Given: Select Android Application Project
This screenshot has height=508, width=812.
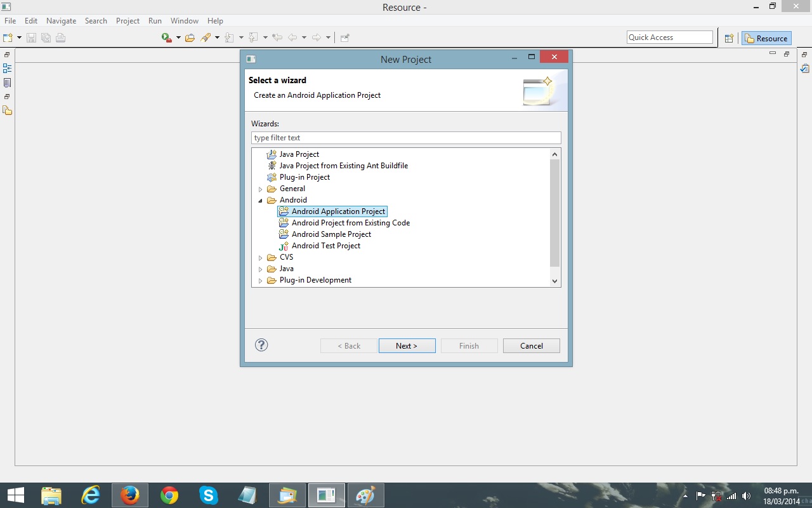Looking at the screenshot, I should (x=338, y=211).
